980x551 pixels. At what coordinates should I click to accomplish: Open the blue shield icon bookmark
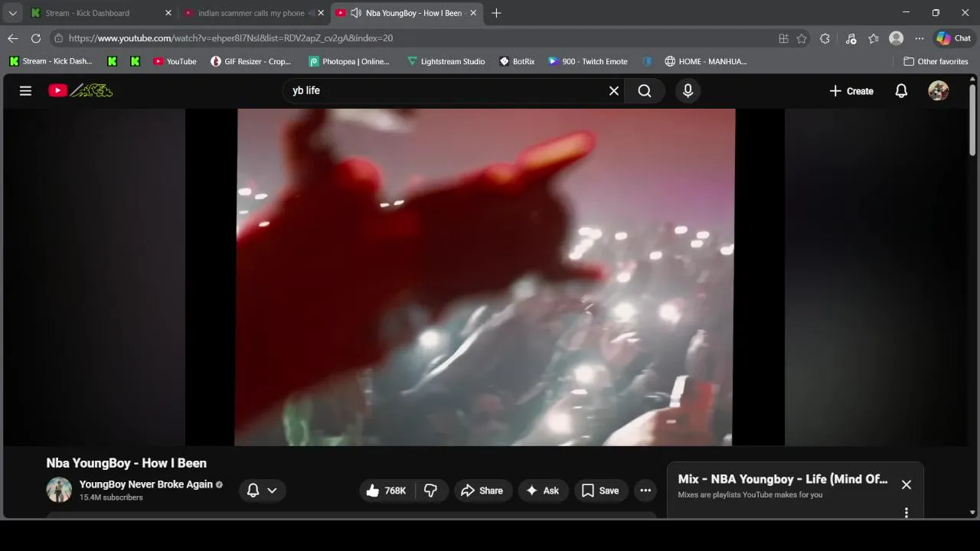648,61
